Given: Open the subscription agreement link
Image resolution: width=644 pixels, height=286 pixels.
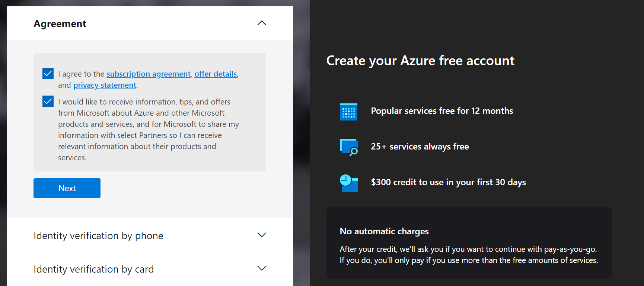Looking at the screenshot, I should [149, 74].
